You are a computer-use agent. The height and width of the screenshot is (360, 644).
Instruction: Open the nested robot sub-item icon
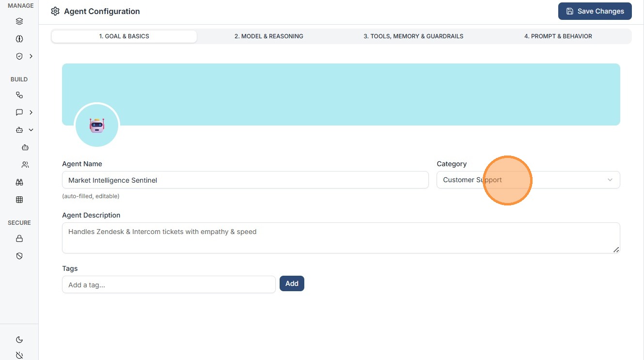[25, 147]
